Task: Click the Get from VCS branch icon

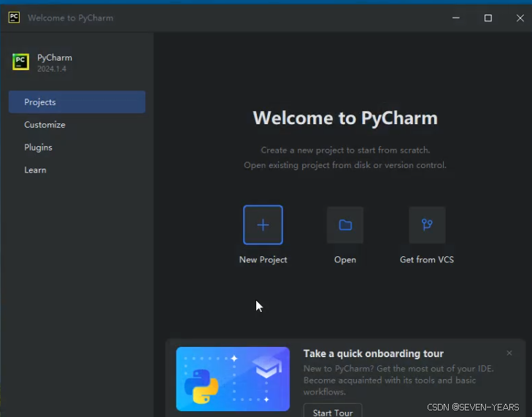Action: pyautogui.click(x=427, y=225)
